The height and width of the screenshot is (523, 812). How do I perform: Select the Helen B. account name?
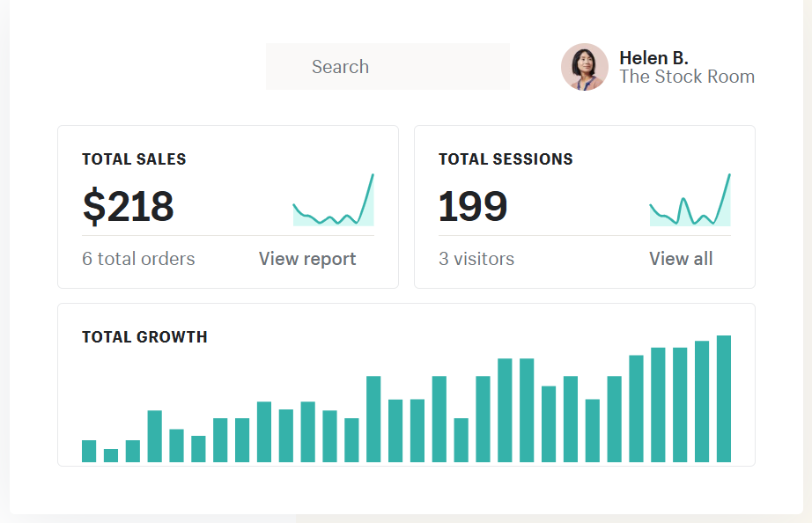(x=653, y=58)
